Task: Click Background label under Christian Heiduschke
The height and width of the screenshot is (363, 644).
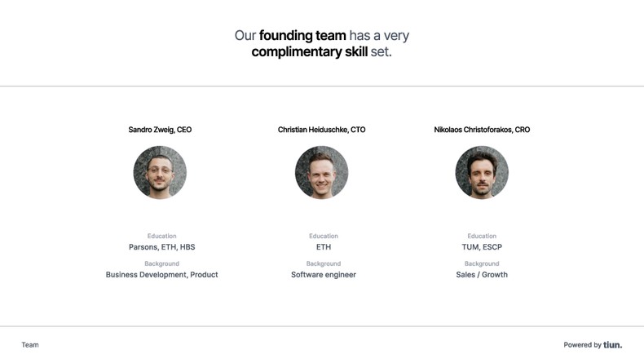Action: pos(324,263)
